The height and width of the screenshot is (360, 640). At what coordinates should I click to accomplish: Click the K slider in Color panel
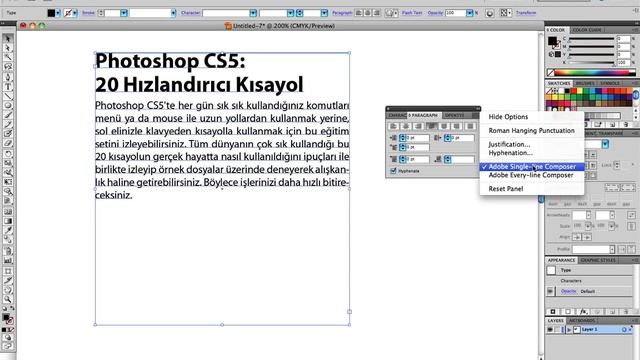(592, 63)
